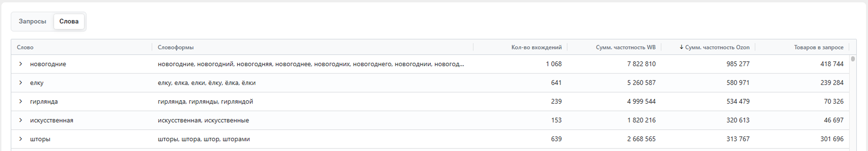The height and width of the screenshot is (151, 868).
Task: Switch to the Запросы tab
Action: point(32,22)
